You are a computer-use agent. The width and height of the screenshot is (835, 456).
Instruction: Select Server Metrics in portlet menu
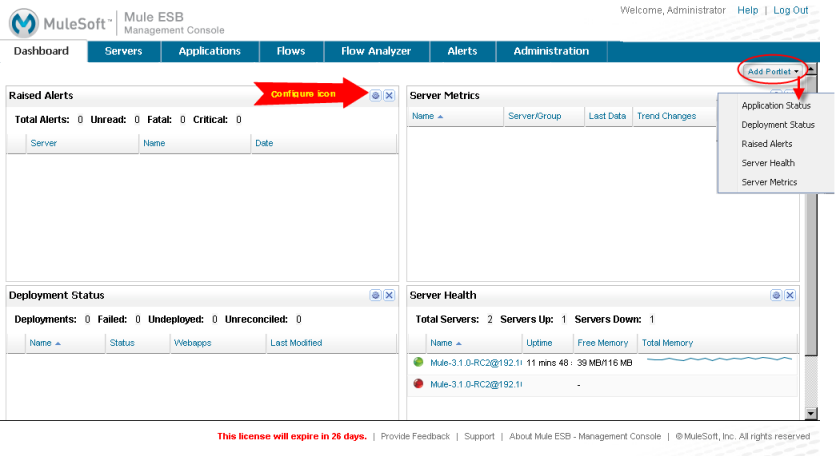[x=769, y=182]
